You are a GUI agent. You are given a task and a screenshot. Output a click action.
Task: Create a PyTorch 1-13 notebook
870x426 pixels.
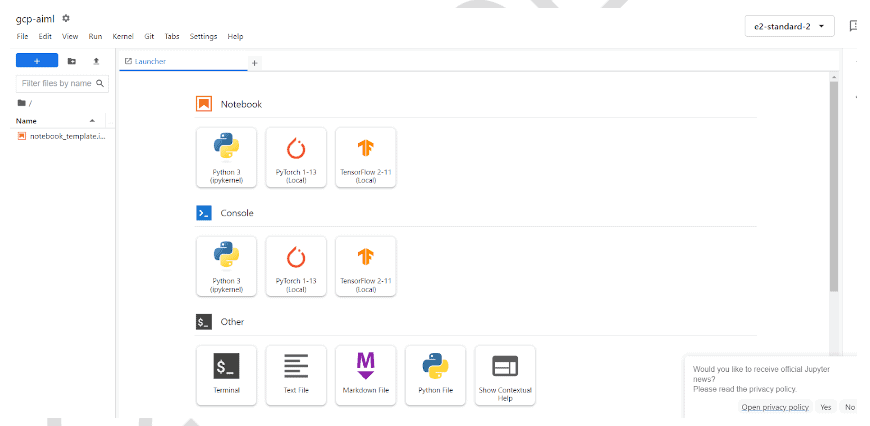tap(296, 156)
